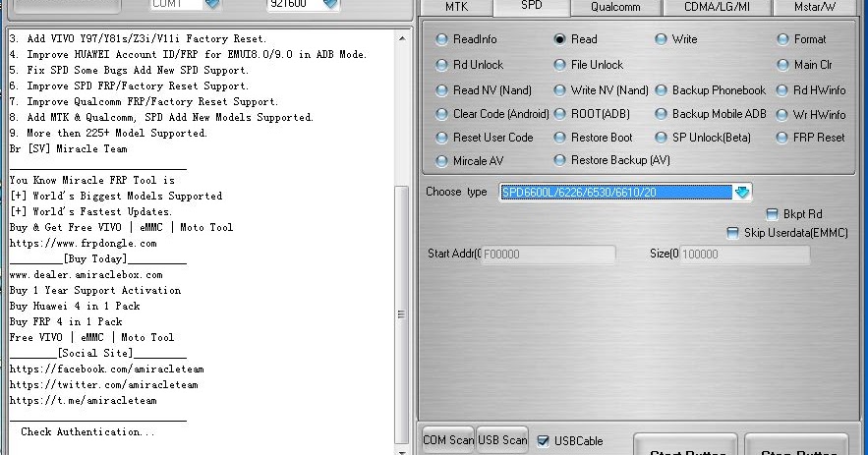Click 'Buy Huawei 4 in 1 Pack' line
The image size is (868, 455).
coord(75,306)
